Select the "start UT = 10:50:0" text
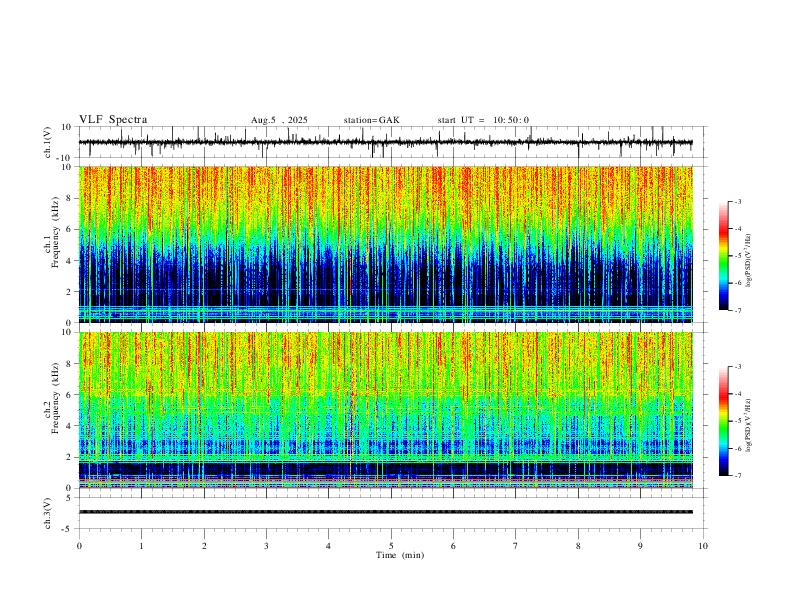Image resolution: width=792 pixels, height=612 pixels. pos(483,120)
